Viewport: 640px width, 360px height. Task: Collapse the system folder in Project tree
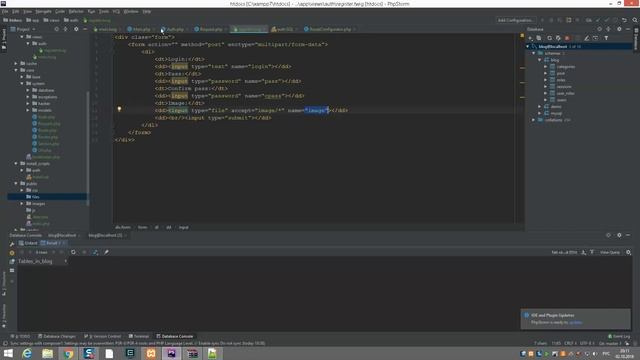click(22, 83)
